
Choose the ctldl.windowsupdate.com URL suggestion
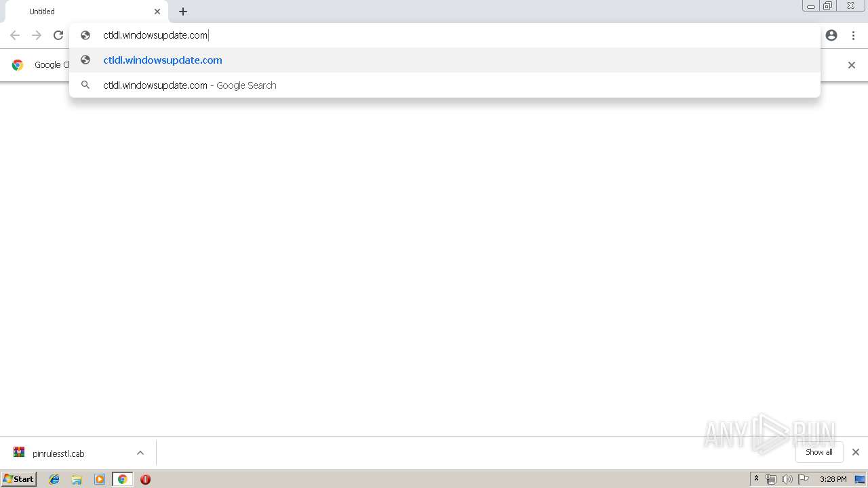(x=445, y=60)
